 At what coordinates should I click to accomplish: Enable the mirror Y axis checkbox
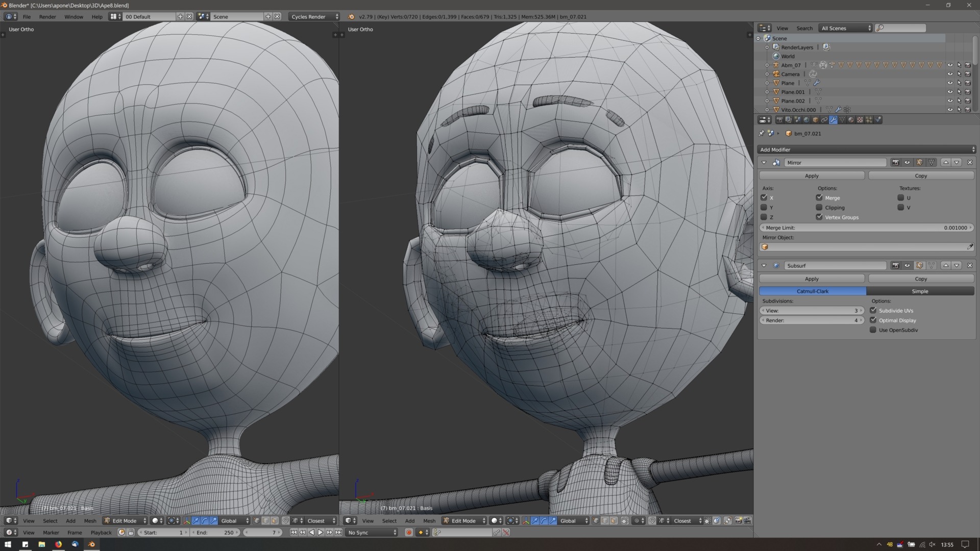[764, 208]
